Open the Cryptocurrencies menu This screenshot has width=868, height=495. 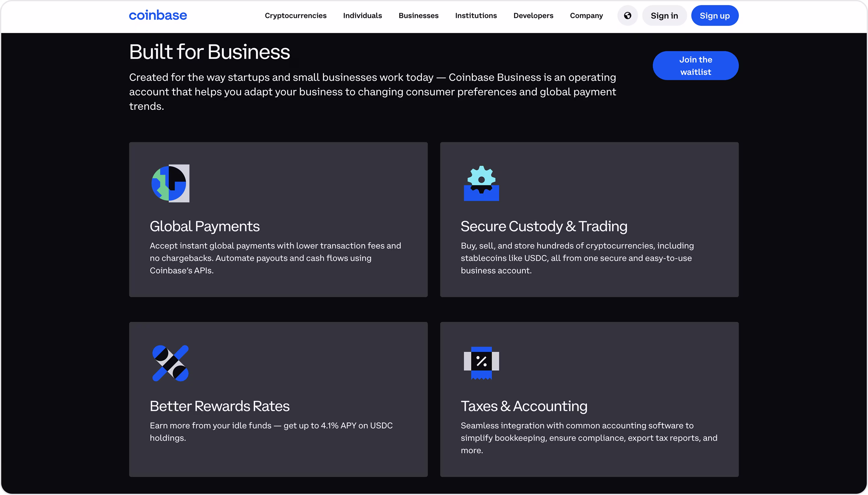(295, 16)
